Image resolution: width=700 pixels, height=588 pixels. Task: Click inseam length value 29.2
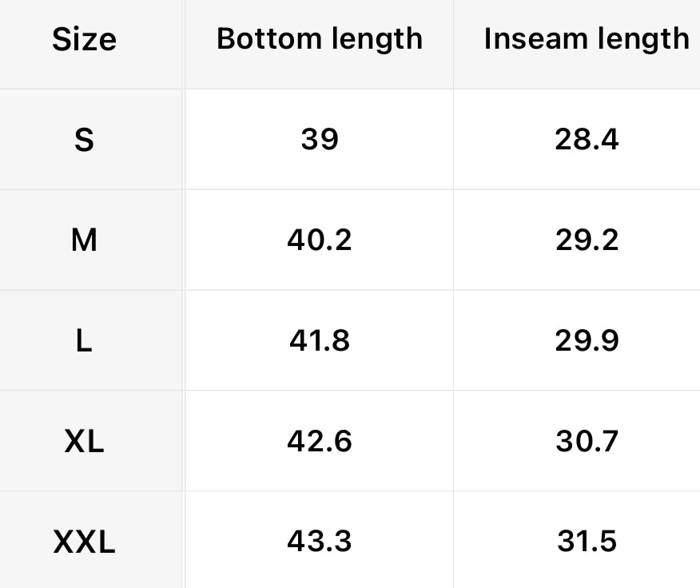coord(587,240)
